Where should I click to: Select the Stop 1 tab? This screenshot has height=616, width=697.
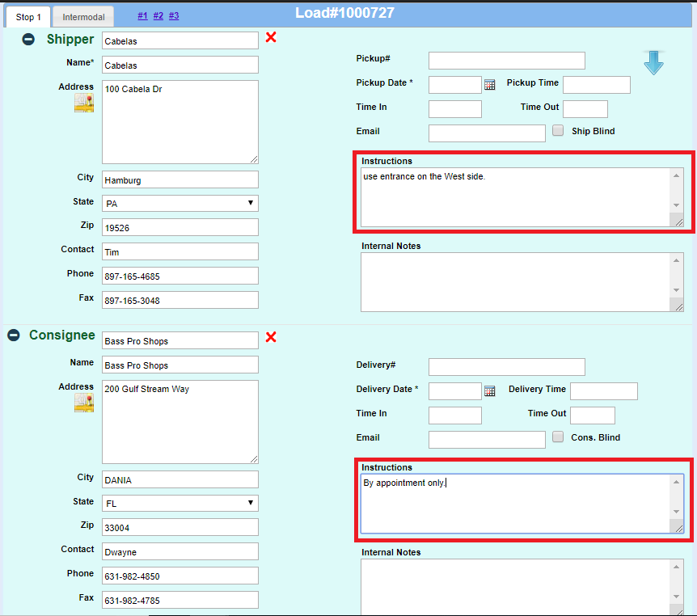point(28,17)
